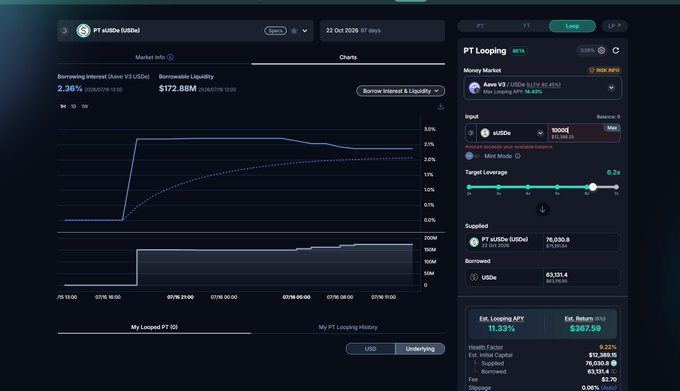Click the token icon beside Borrowed 63,131.4 summary
Viewport: 680px width, 391px height.
(x=614, y=371)
